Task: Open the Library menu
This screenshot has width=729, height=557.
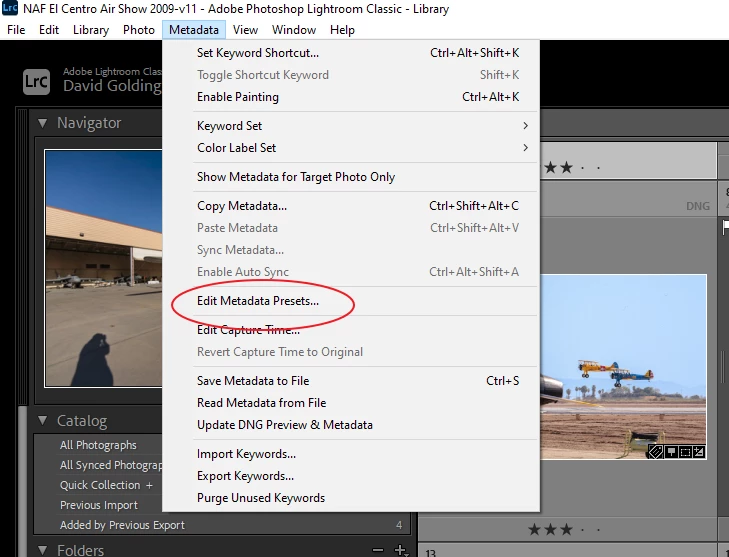Action: click(91, 30)
